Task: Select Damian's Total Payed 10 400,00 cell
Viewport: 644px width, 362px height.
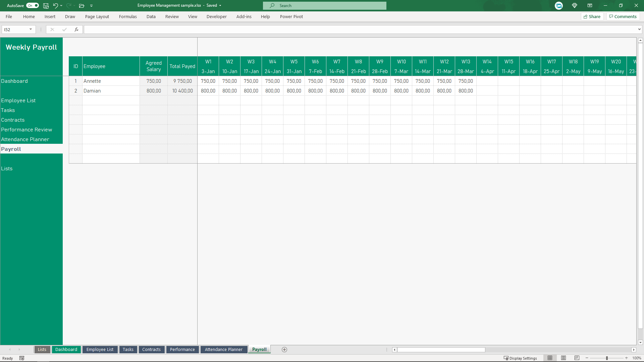Action: [182, 91]
